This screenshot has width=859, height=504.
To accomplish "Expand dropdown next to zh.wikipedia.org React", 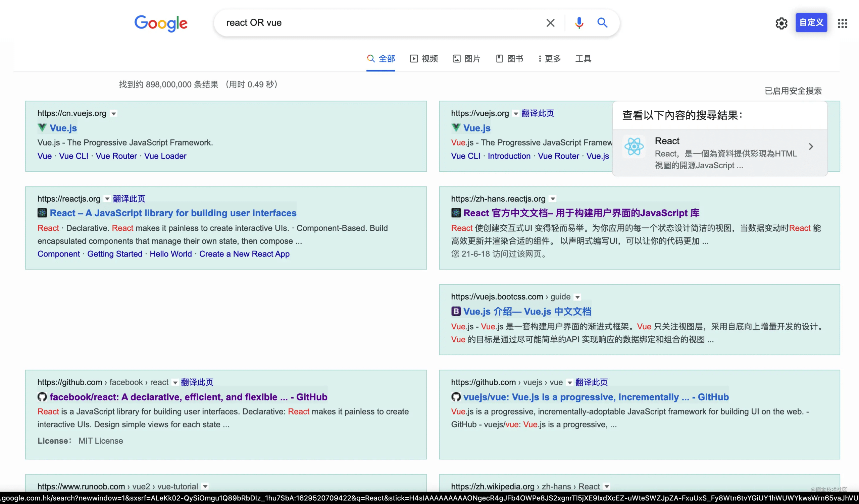I will point(607,487).
